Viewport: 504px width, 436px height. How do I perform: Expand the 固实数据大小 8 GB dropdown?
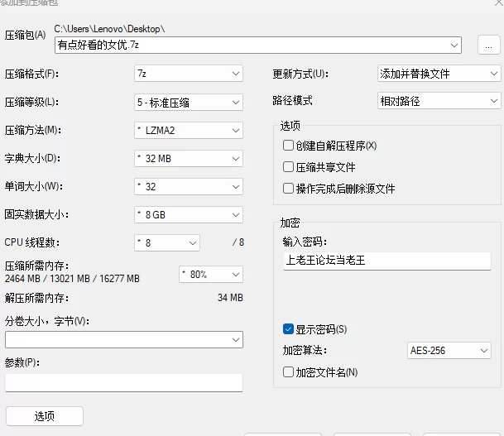tap(188, 214)
